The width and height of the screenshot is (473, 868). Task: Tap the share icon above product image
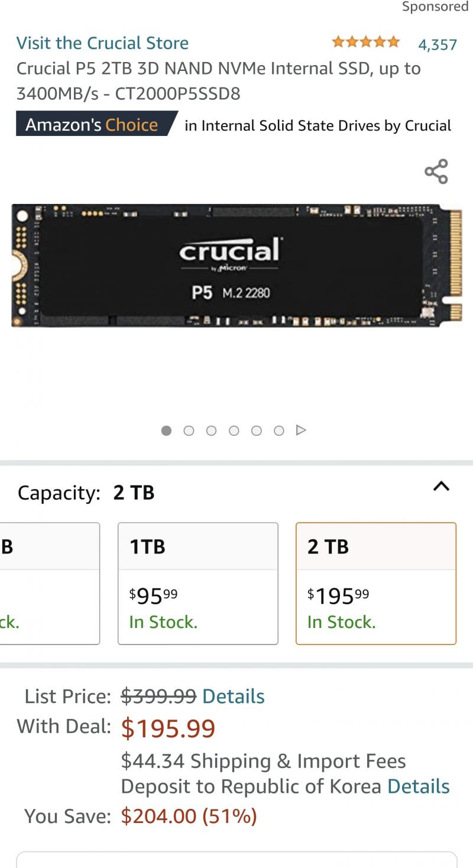point(436,171)
